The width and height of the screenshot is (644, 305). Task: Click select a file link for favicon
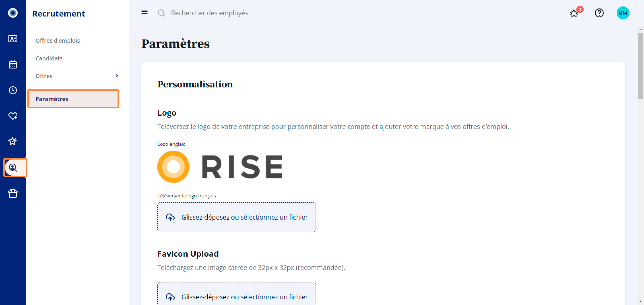274,297
